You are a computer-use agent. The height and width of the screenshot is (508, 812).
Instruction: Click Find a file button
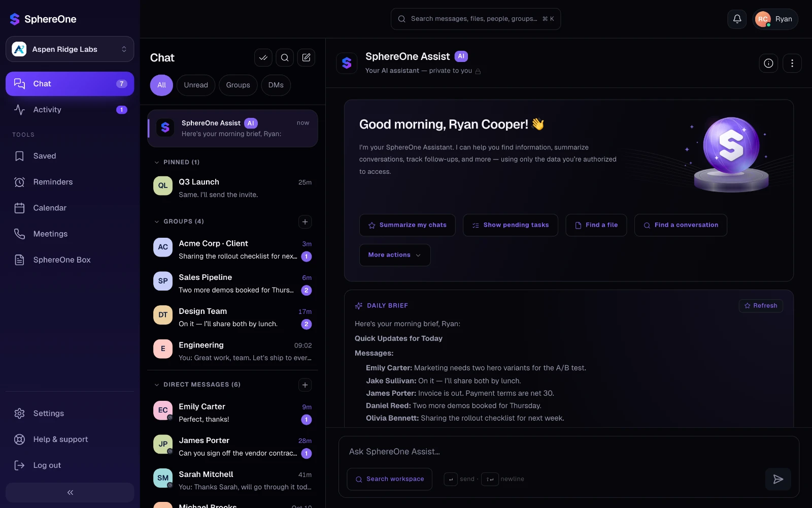596,225
